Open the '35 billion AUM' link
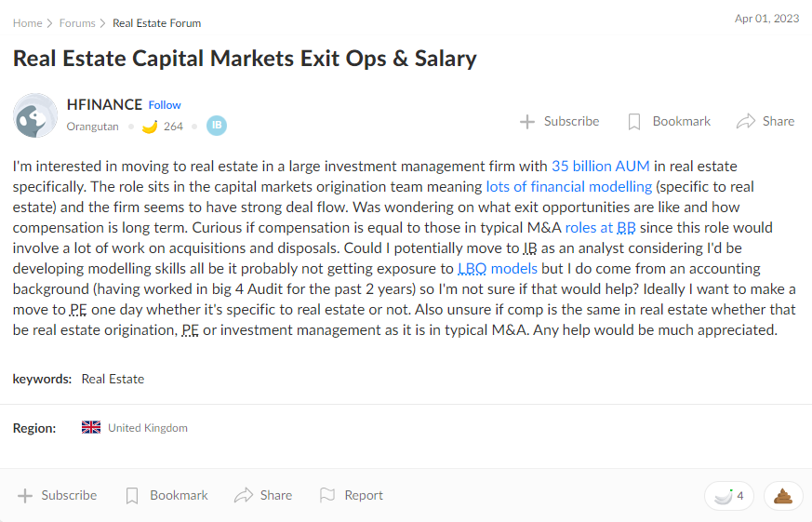The width and height of the screenshot is (812, 522). [600, 167]
